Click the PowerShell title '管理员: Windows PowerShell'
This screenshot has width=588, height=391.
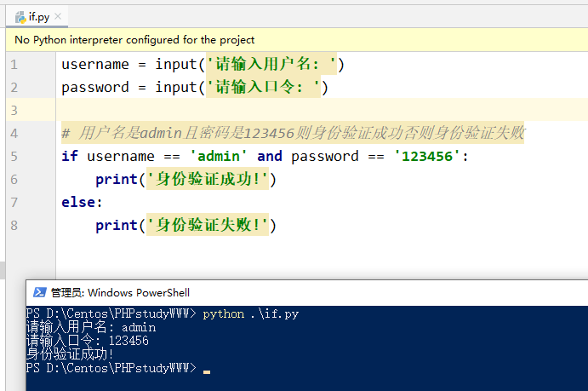(x=120, y=292)
